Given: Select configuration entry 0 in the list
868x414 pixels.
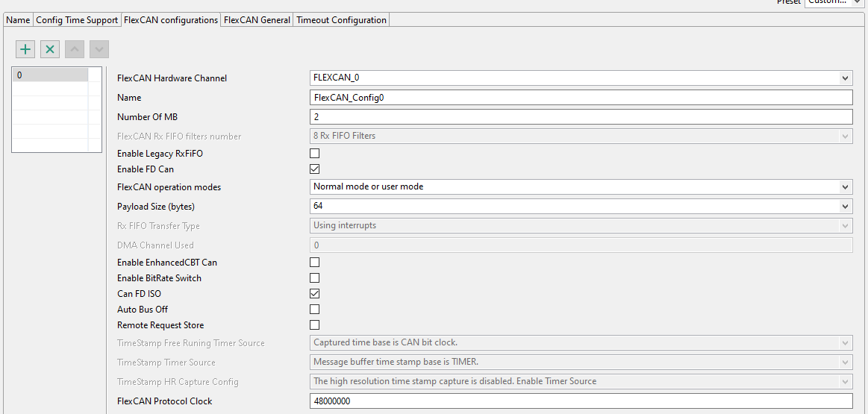Looking at the screenshot, I should (50, 75).
